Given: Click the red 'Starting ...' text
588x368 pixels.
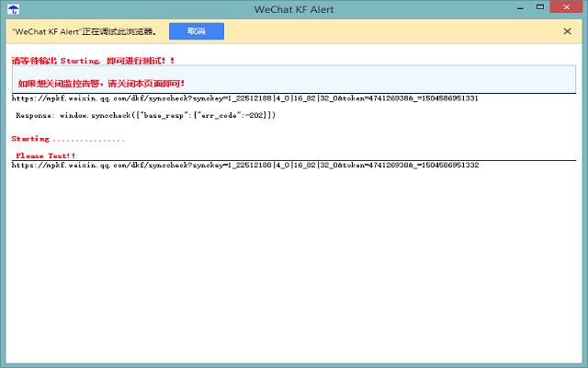Looking at the screenshot, I should click(x=68, y=139).
